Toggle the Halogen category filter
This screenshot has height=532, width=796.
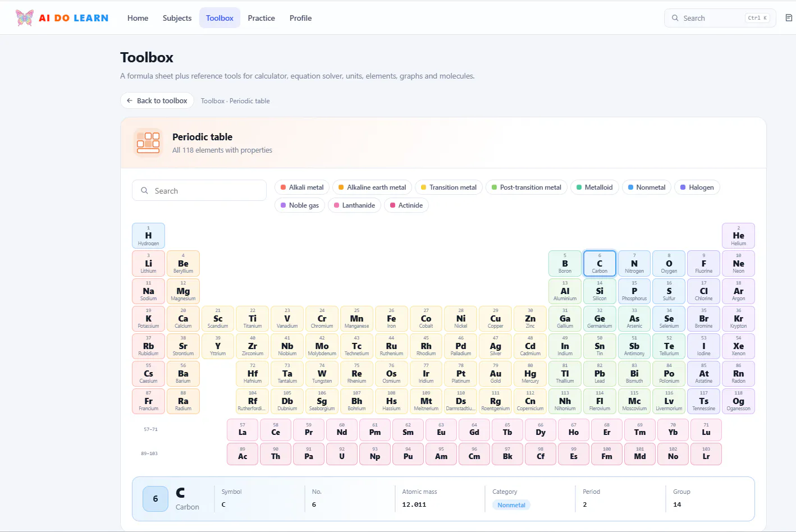697,187
